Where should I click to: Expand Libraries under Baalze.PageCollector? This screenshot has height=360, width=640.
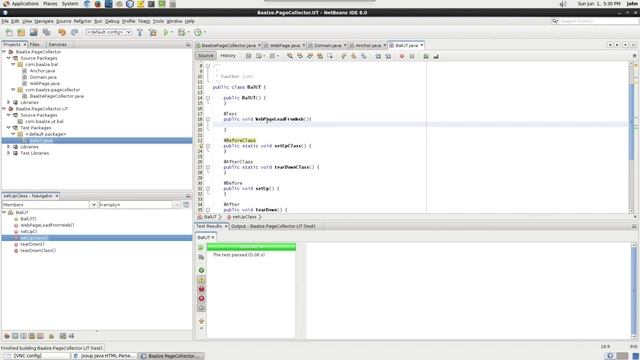[x=9, y=102]
